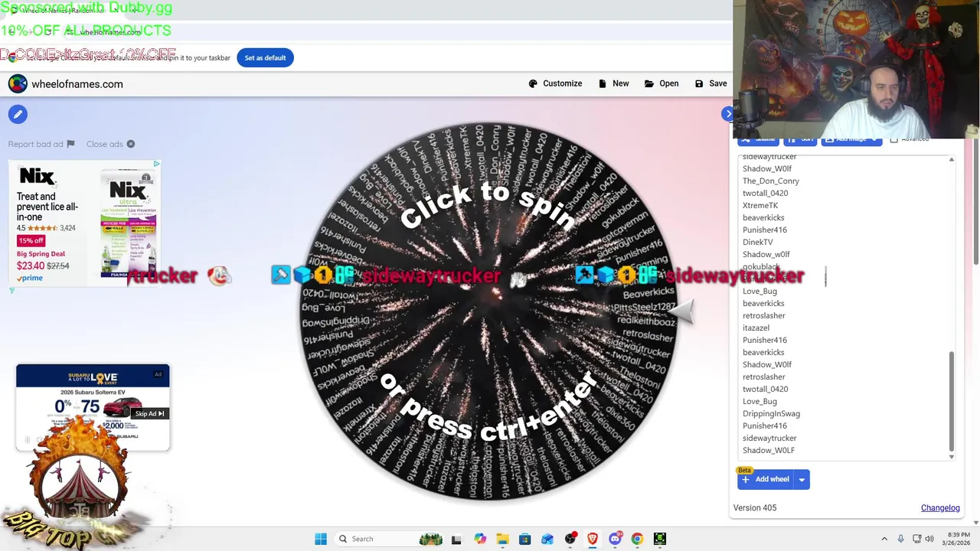Click Skip Ad on the Subaru ad
Viewport: 980px width, 551px height.
point(149,413)
